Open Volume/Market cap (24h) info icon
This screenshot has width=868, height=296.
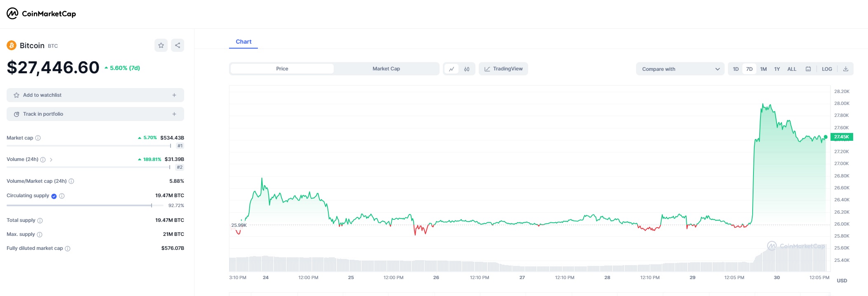[x=71, y=181]
